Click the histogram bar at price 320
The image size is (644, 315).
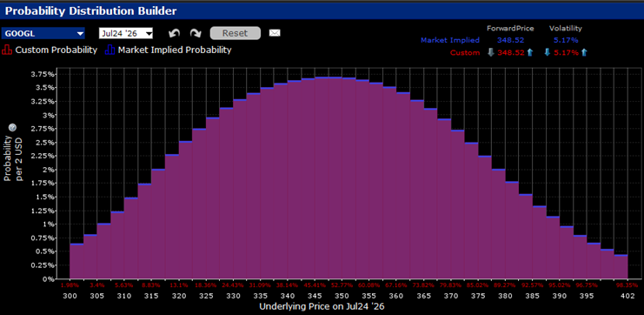coord(186,210)
